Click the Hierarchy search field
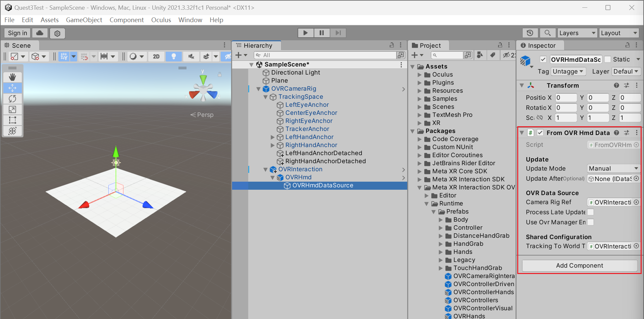Screen dimensions: 644x319 click(325, 55)
